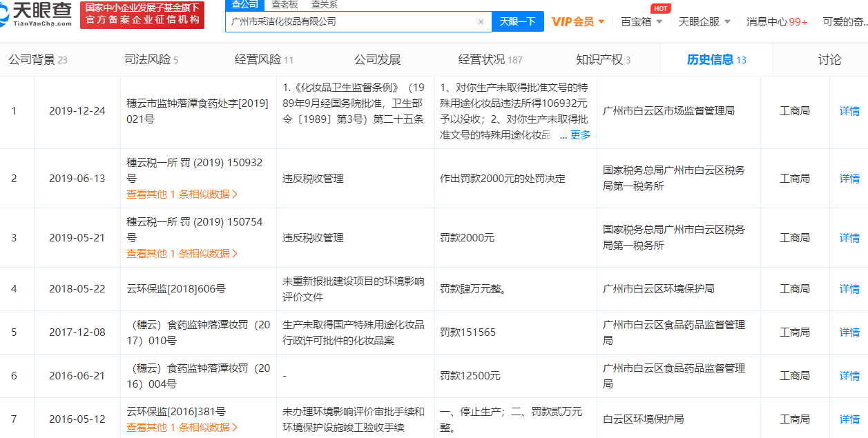Select document number 云环保监[2018]606号
Screen dimensions: 868x438
[x=176, y=289]
